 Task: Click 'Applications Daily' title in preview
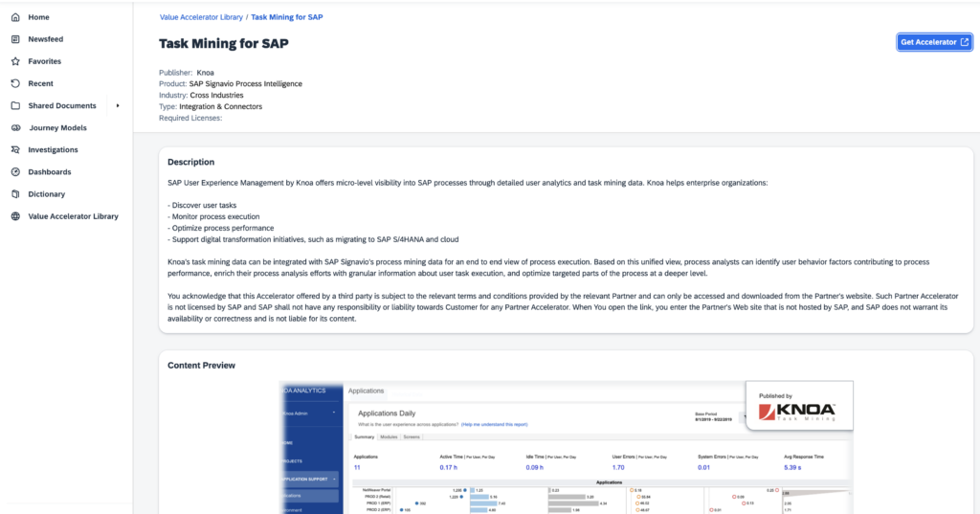tap(387, 413)
